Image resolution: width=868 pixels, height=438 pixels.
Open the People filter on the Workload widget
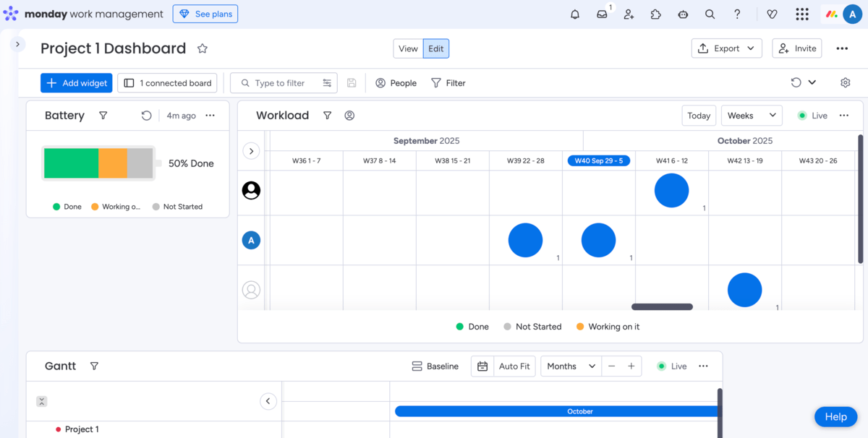tap(349, 115)
